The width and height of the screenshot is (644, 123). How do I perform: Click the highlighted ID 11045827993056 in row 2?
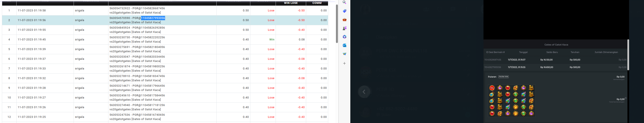(153, 18)
